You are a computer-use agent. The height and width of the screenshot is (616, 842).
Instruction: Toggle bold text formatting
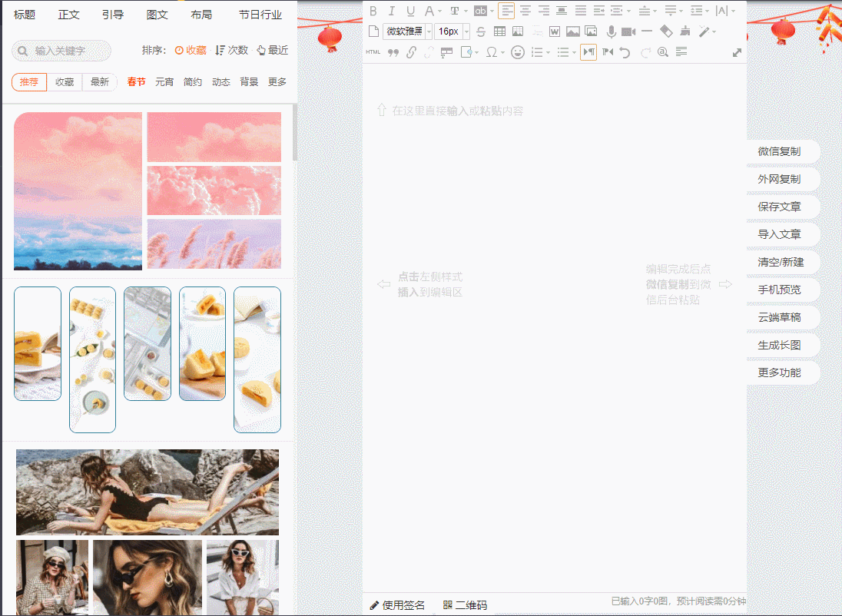(373, 11)
